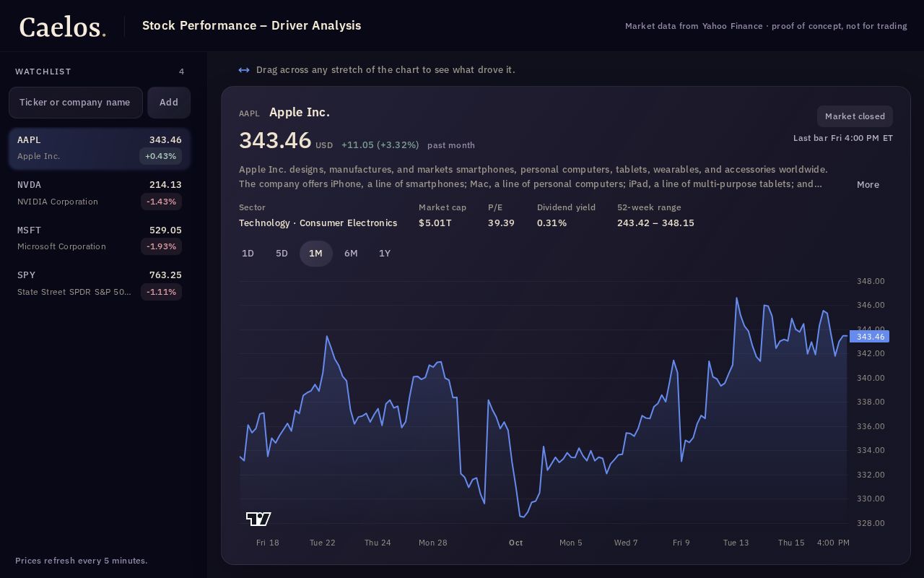This screenshot has width=924, height=578.
Task: Click Stock Performance – Driver Analysis title
Action: pyautogui.click(x=251, y=25)
